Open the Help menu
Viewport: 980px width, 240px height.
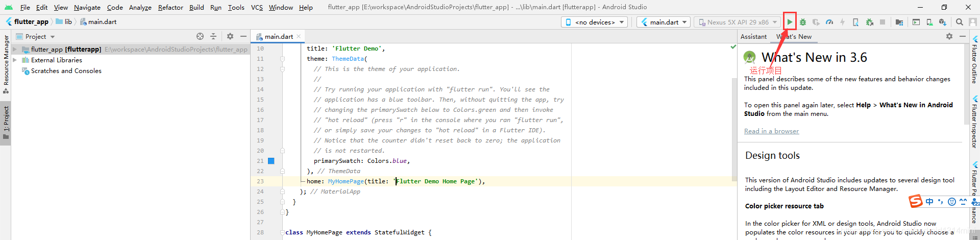coord(306,7)
